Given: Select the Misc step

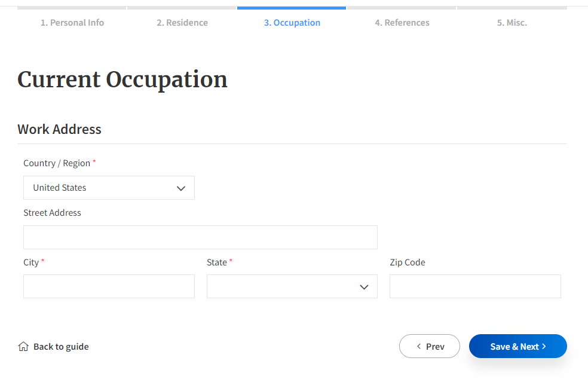Looking at the screenshot, I should (x=512, y=23).
